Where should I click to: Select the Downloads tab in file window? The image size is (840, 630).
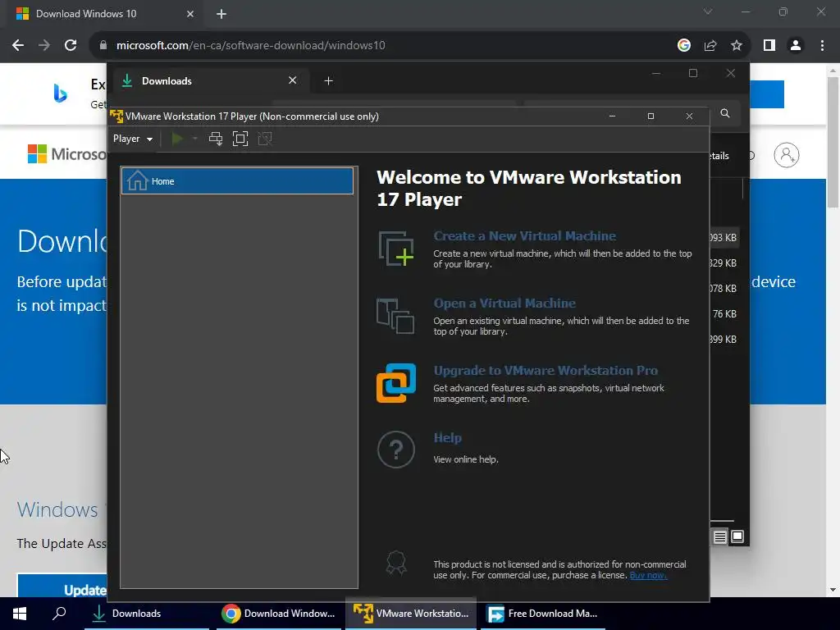pyautogui.click(x=209, y=81)
